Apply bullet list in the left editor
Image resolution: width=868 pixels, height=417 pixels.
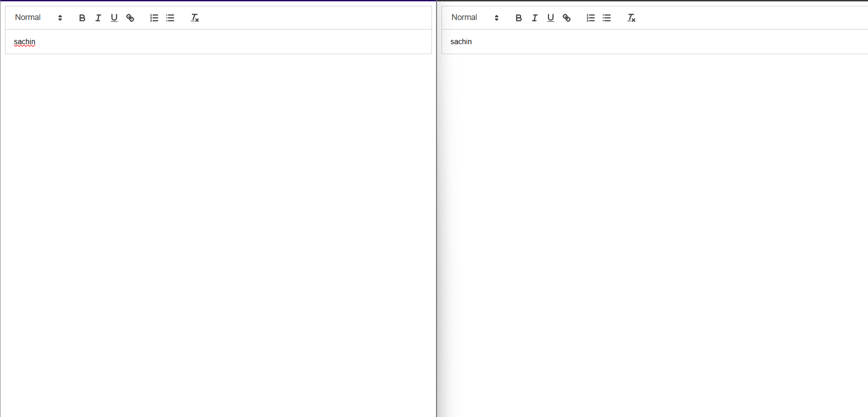[x=170, y=18]
